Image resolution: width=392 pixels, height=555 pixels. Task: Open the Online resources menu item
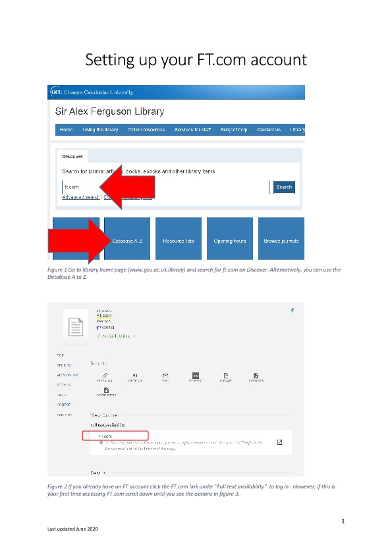coord(146,130)
